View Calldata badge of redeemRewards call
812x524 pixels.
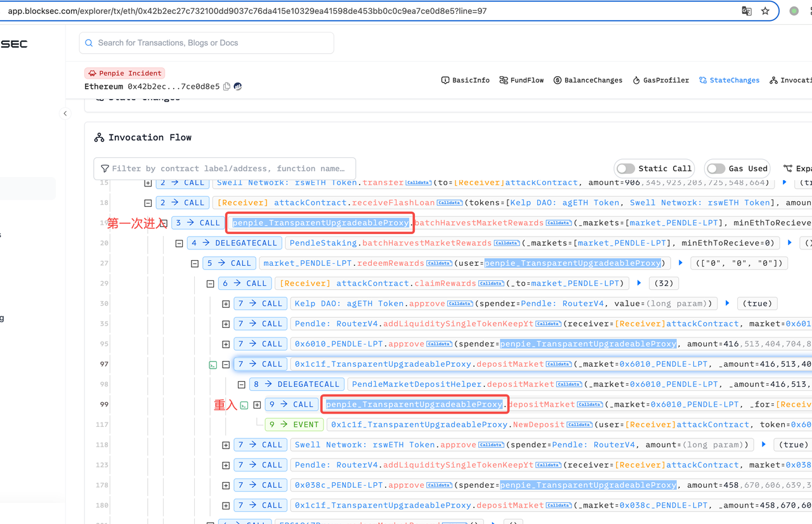pos(439,263)
